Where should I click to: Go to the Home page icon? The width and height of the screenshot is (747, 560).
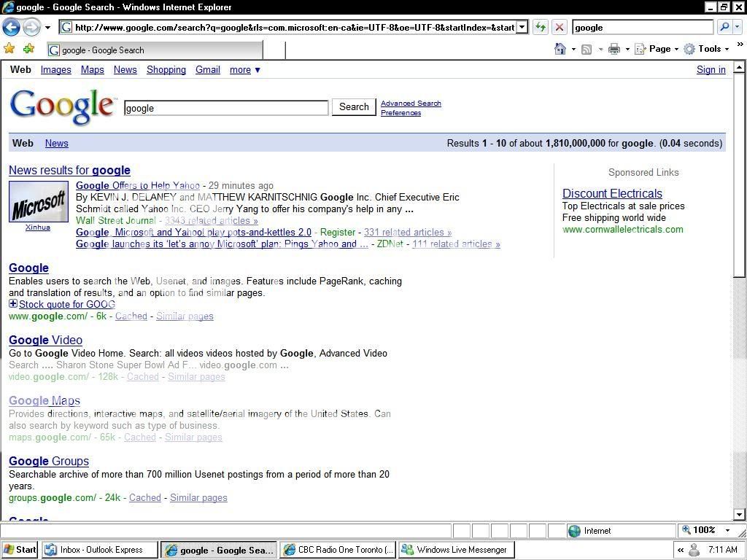[x=560, y=49]
